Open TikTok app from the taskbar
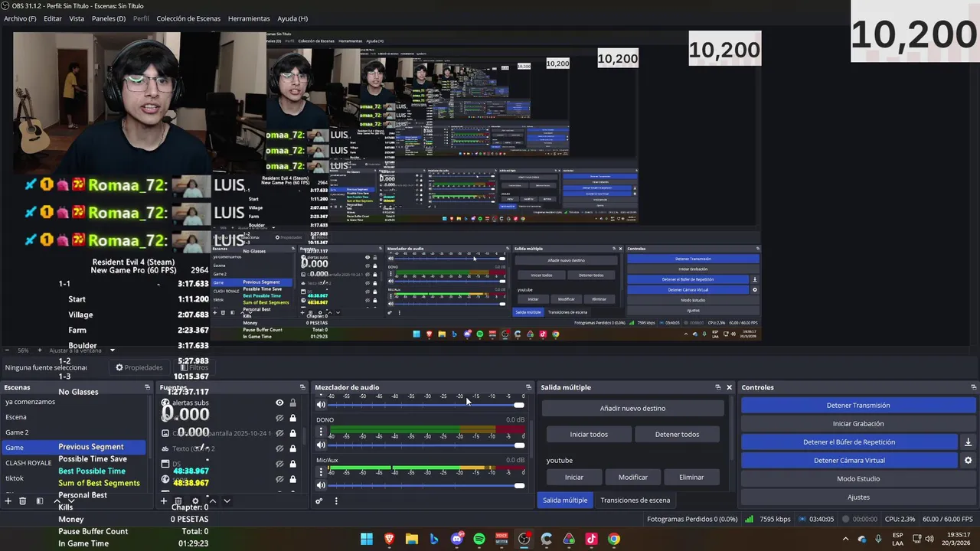Image resolution: width=980 pixels, height=551 pixels. tap(591, 539)
